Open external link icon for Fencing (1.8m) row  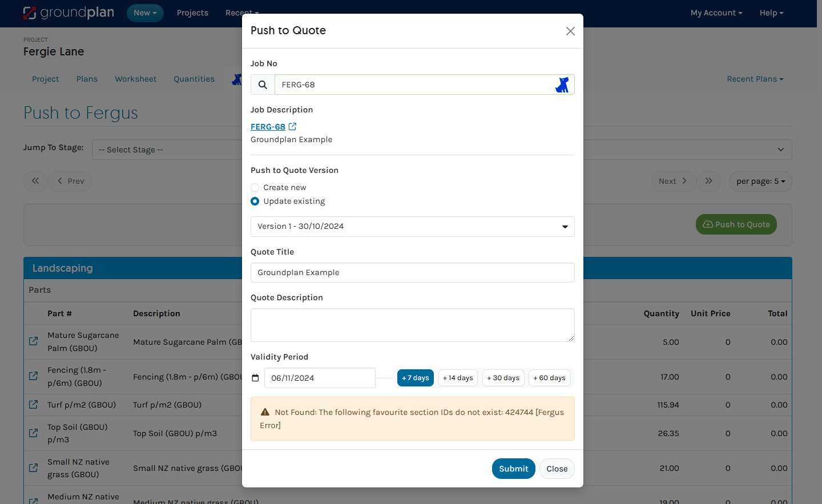pos(34,376)
